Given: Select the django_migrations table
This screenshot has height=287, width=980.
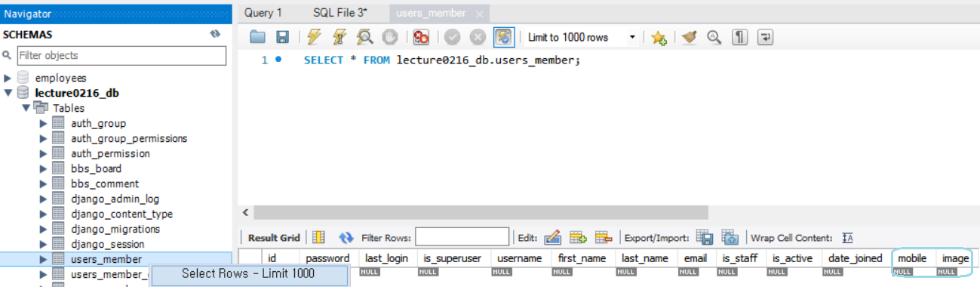Looking at the screenshot, I should (115, 229).
